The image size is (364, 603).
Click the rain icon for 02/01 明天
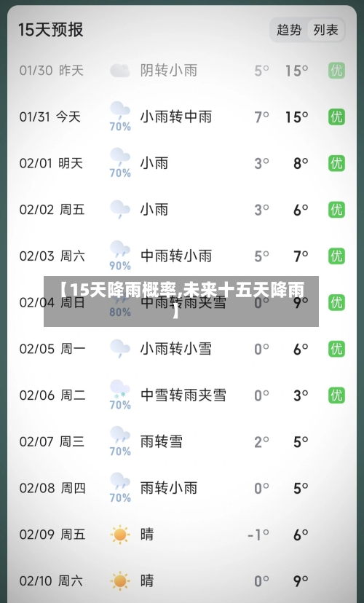point(120,157)
